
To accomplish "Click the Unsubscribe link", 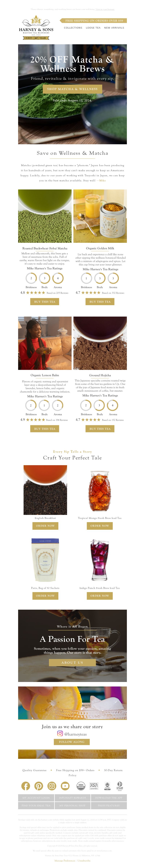I will [x=84, y=861].
